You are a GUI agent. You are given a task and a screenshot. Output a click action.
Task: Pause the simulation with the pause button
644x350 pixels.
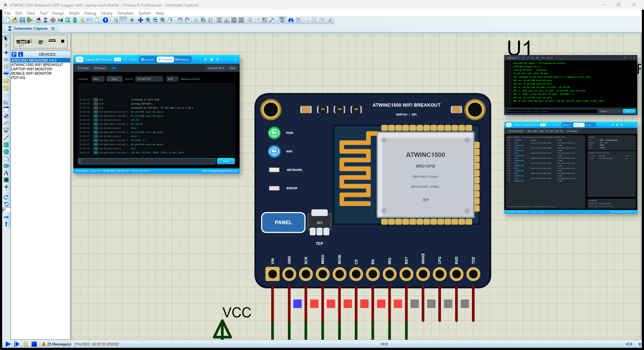point(26,344)
